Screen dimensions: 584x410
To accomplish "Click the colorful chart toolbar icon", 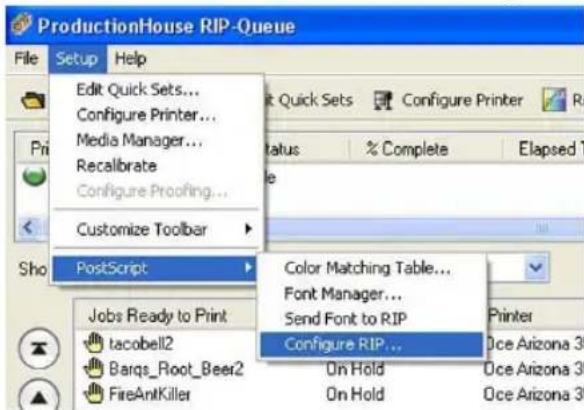I will point(554,100).
